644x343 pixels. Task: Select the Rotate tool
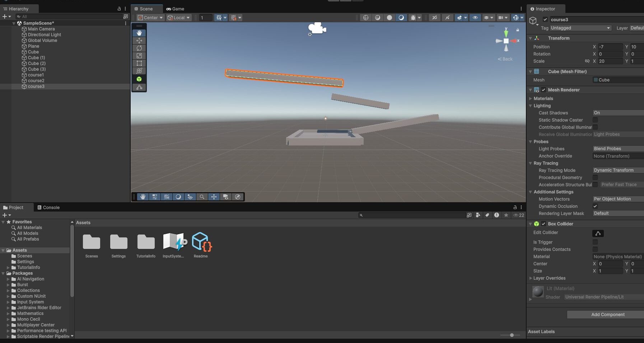pos(139,48)
